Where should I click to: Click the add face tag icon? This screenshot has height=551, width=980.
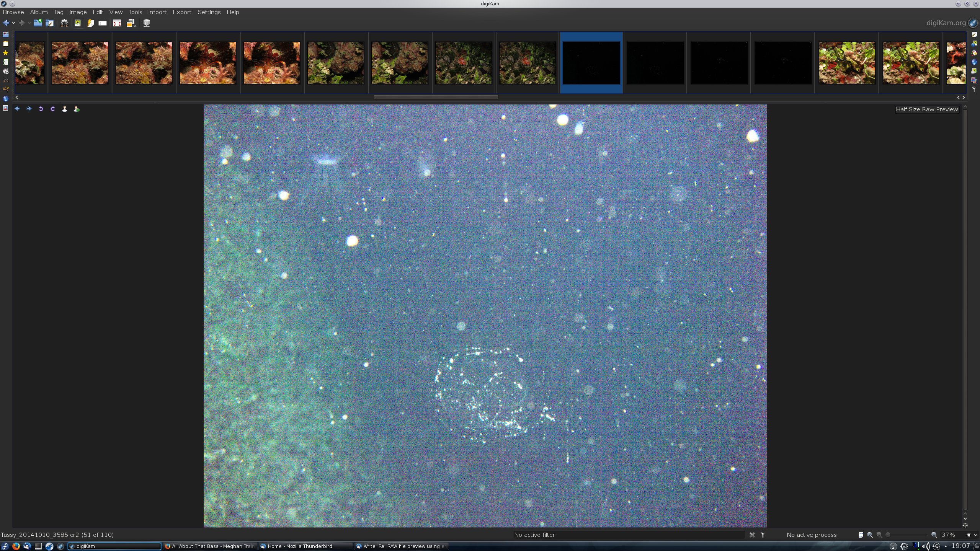click(77, 109)
